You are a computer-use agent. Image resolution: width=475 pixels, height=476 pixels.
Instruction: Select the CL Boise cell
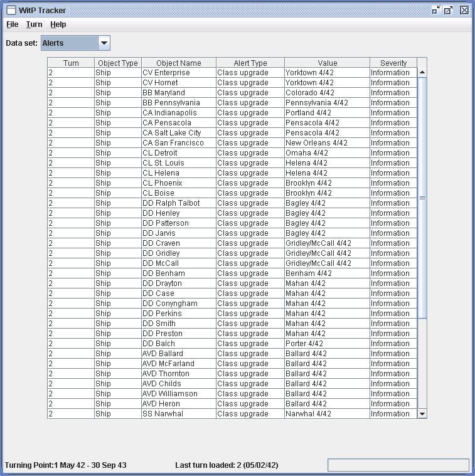point(179,193)
